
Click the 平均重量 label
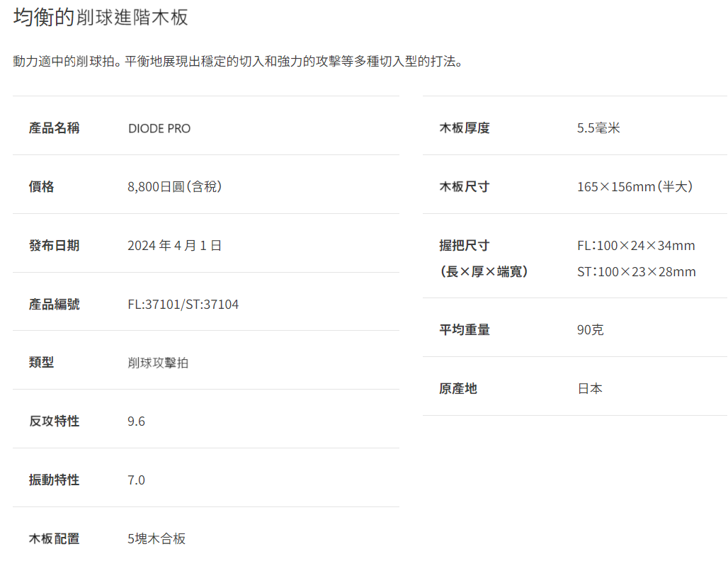click(465, 329)
